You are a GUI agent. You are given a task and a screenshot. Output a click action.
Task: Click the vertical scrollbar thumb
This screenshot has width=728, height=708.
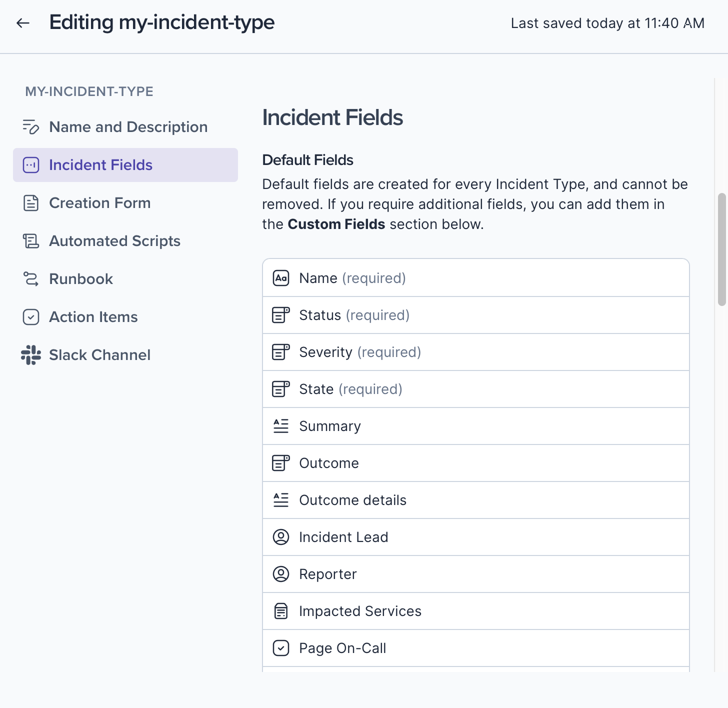(x=721, y=249)
